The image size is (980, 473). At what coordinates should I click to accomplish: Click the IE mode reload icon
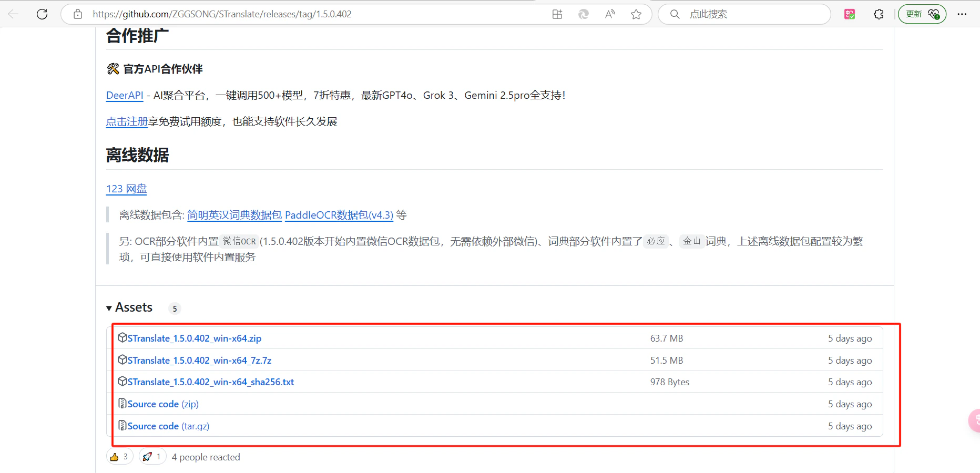pos(584,14)
